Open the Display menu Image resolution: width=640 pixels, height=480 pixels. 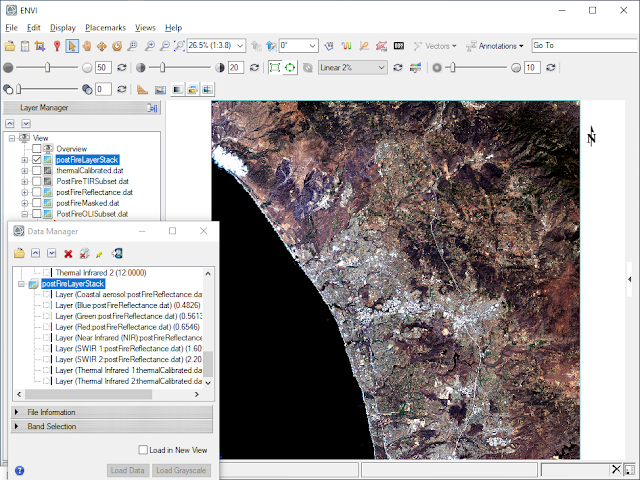[63, 28]
